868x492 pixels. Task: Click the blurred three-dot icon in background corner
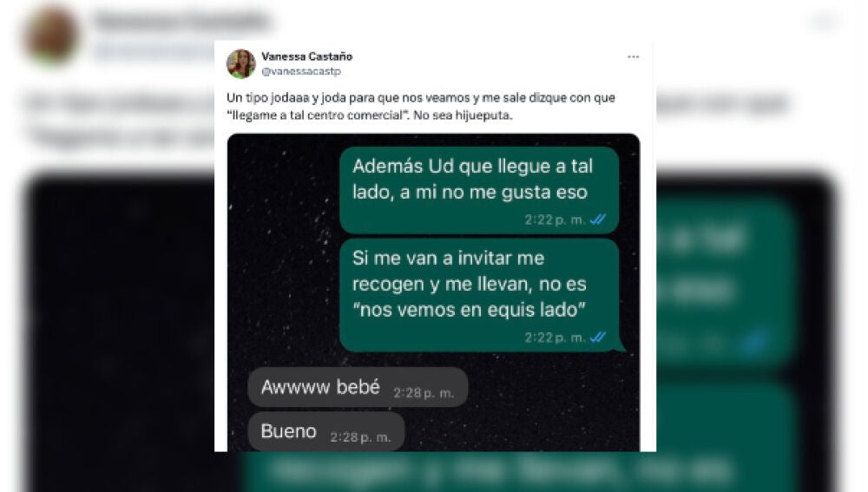click(824, 23)
